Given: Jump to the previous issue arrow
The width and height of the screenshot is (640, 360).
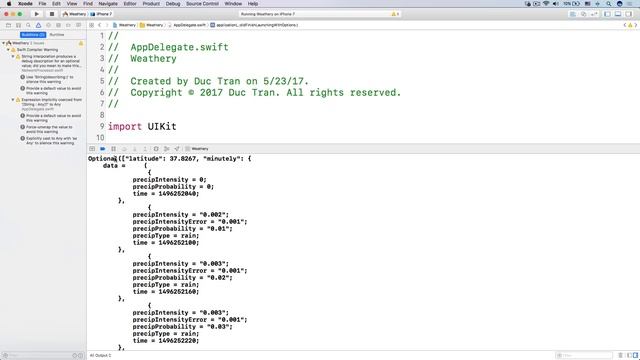Looking at the screenshot, I should (x=625, y=25).
